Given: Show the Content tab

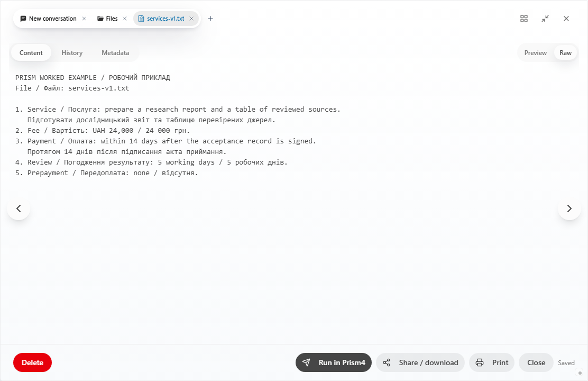Looking at the screenshot, I should point(31,53).
